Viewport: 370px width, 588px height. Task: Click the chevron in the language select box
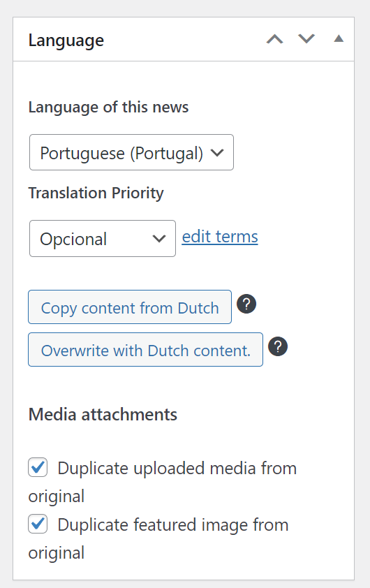tap(217, 153)
